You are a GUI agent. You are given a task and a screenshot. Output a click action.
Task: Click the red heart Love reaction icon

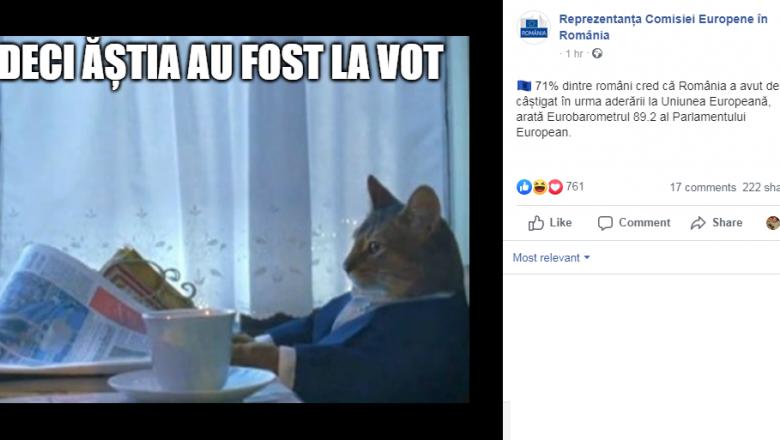(555, 187)
